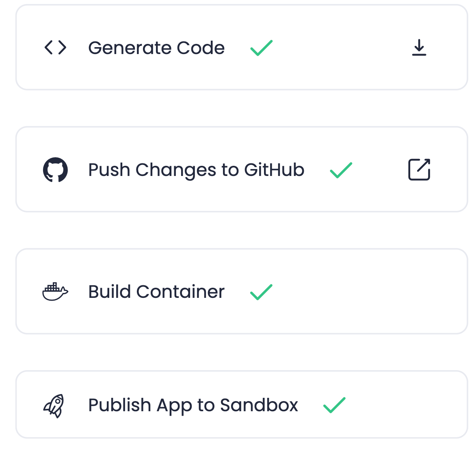Select the Generate Code label
The height and width of the screenshot is (460, 476).
(156, 48)
